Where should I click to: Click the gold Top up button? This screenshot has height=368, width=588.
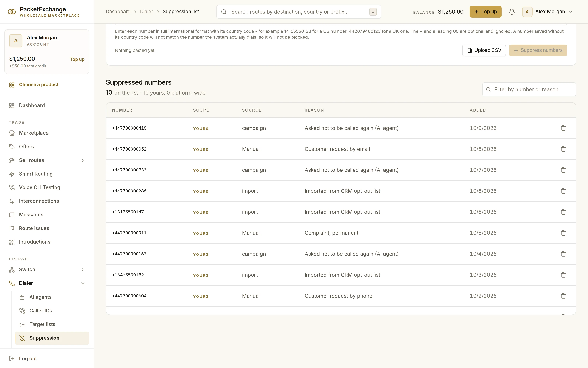[485, 12]
